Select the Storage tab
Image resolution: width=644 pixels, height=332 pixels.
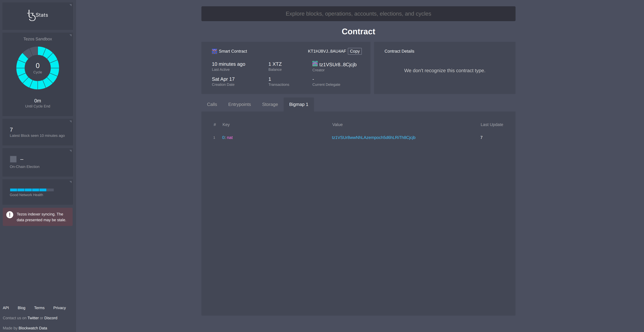pyautogui.click(x=270, y=104)
